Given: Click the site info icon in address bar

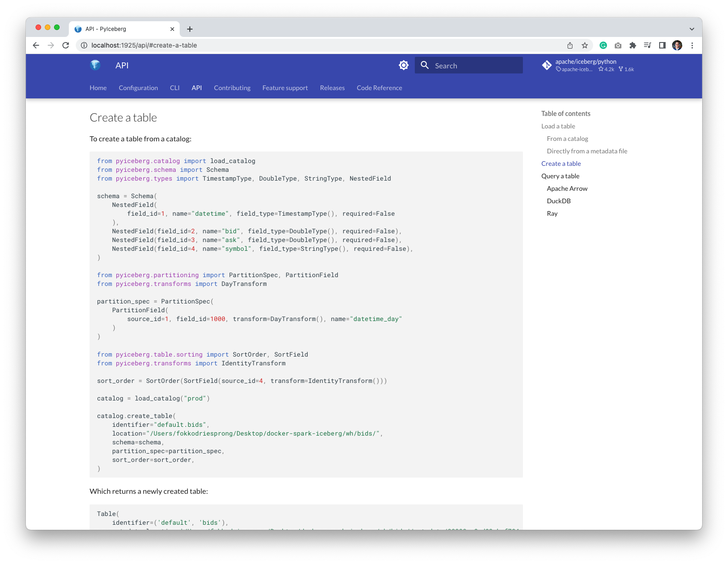Looking at the screenshot, I should pos(84,45).
